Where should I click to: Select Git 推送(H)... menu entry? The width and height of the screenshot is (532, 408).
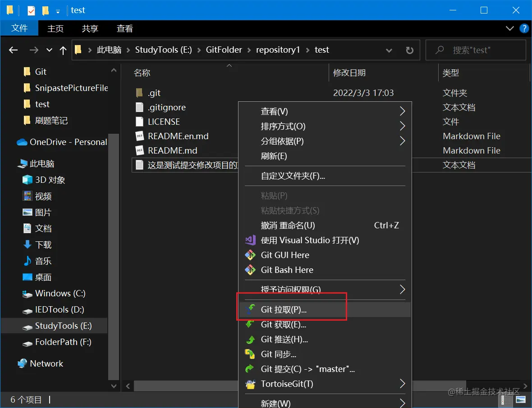click(x=325, y=339)
